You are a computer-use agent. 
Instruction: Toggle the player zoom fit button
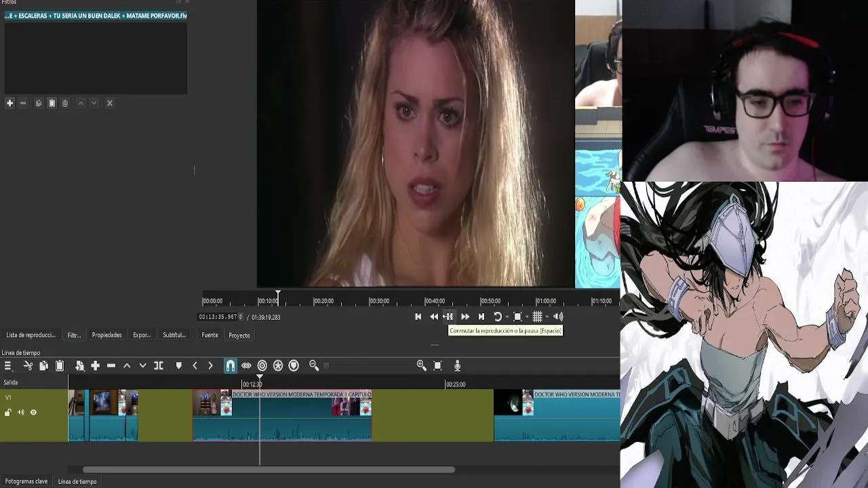pyautogui.click(x=517, y=317)
